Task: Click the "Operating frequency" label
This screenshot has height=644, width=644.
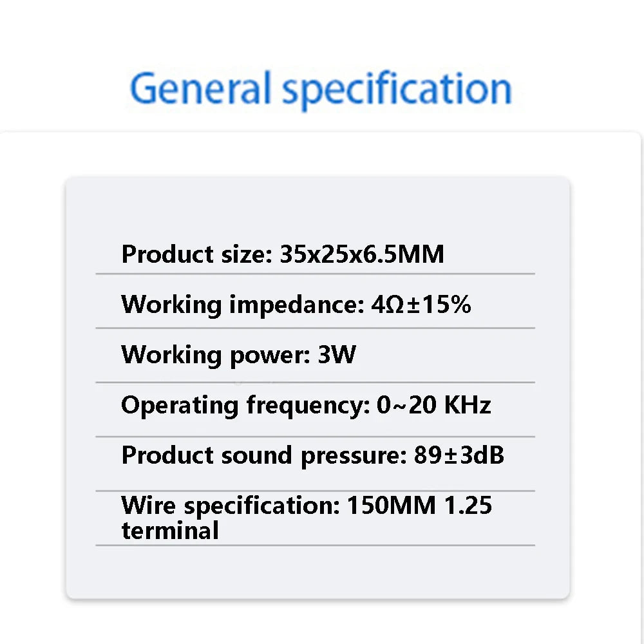Action: [243, 405]
